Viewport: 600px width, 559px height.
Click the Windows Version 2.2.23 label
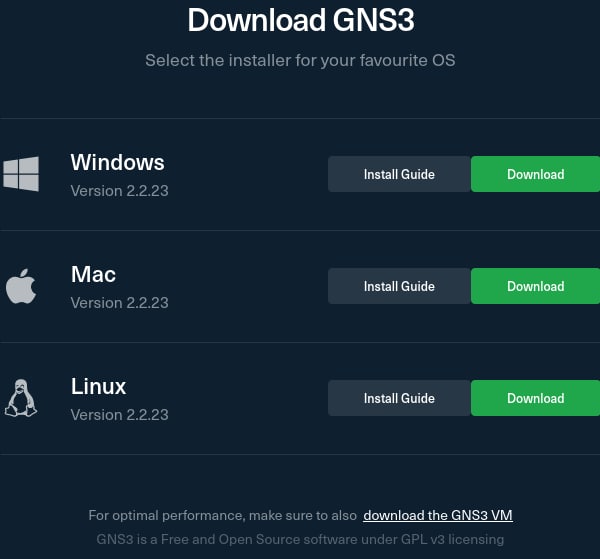click(x=119, y=191)
